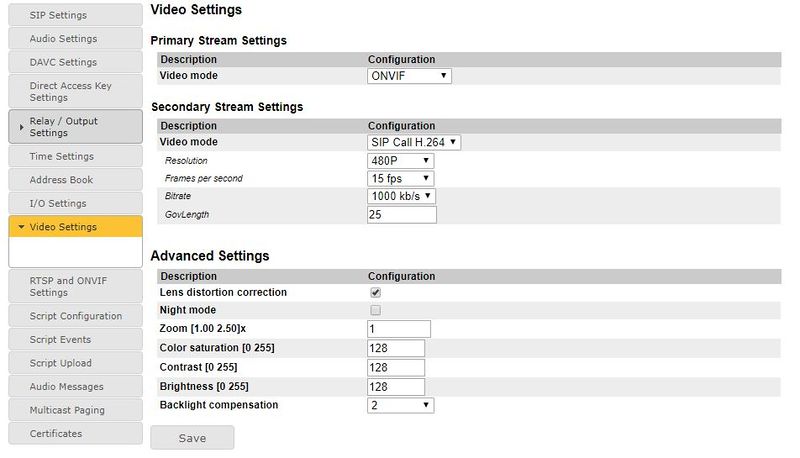Change the Frames per second dropdown
The height and width of the screenshot is (458, 800).
tap(400, 178)
